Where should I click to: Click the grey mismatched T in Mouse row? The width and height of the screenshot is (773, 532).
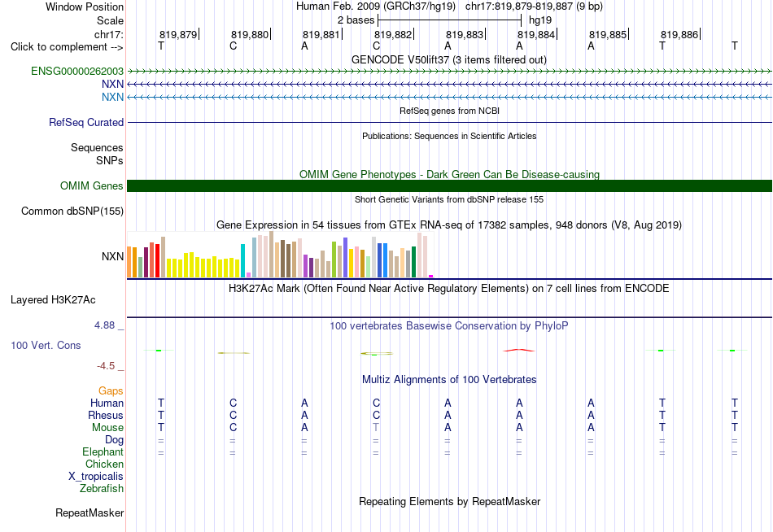pos(376,428)
